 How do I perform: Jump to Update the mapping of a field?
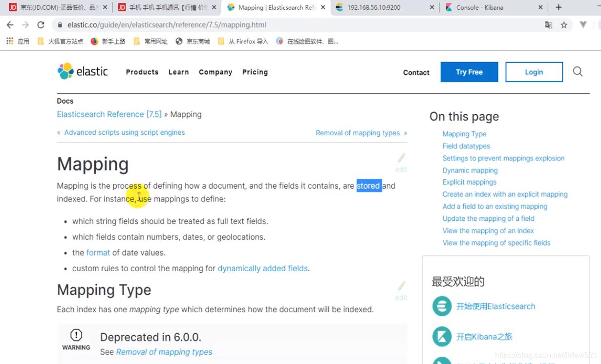(489, 218)
